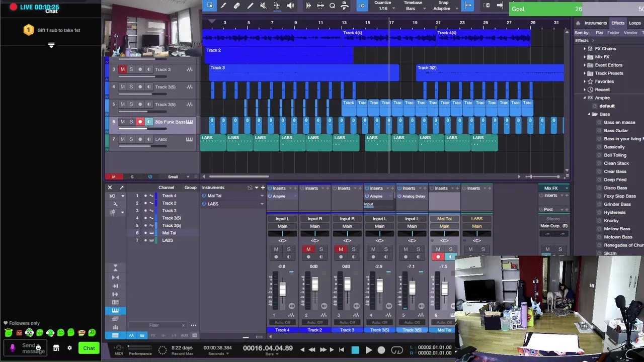
Task: Start recording with the record button
Action: (381, 350)
